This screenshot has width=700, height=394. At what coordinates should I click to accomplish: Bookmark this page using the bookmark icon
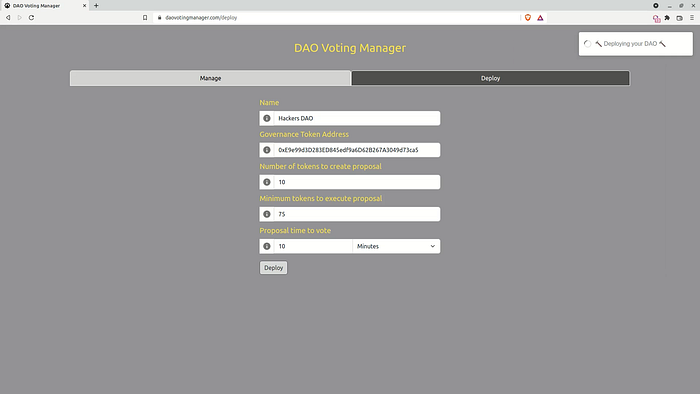click(x=145, y=18)
